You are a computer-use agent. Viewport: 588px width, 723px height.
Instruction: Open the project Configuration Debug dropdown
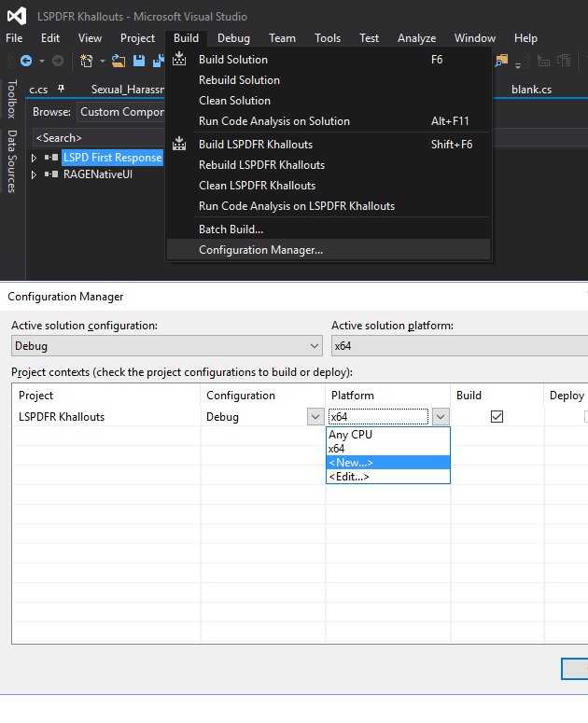click(315, 417)
